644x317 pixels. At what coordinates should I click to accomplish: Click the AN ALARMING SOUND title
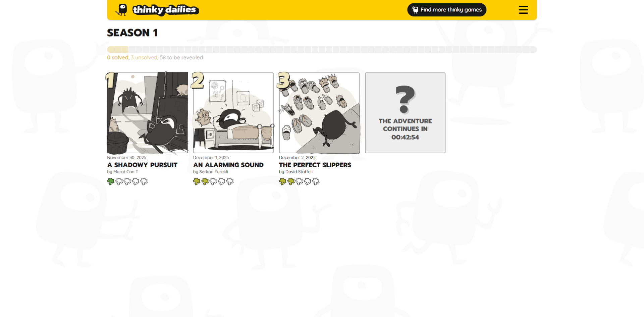click(x=228, y=165)
